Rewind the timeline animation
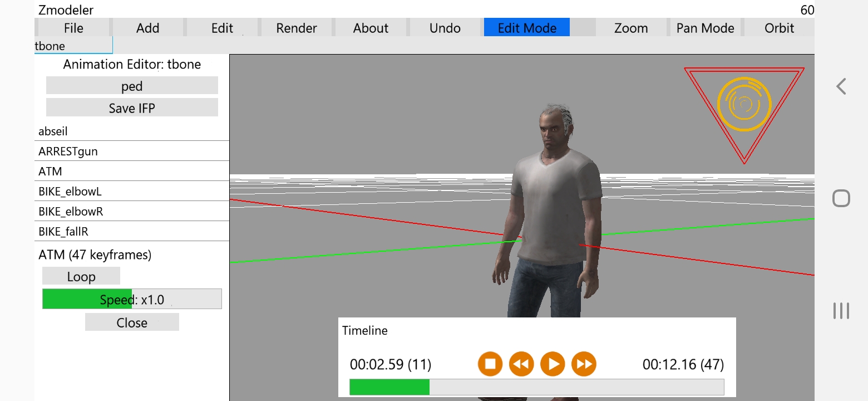The image size is (868, 401). pyautogui.click(x=521, y=364)
